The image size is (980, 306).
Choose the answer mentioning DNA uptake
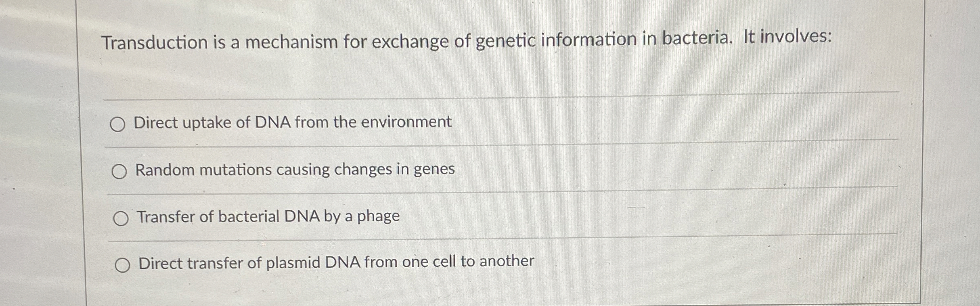pyautogui.click(x=293, y=122)
